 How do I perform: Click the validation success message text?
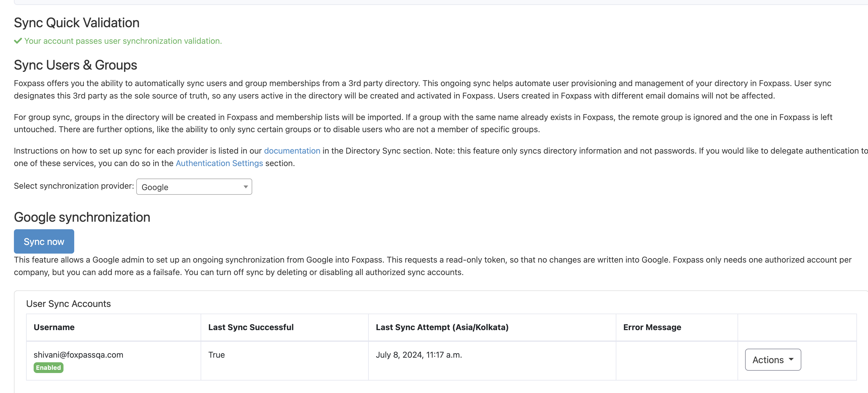point(123,41)
